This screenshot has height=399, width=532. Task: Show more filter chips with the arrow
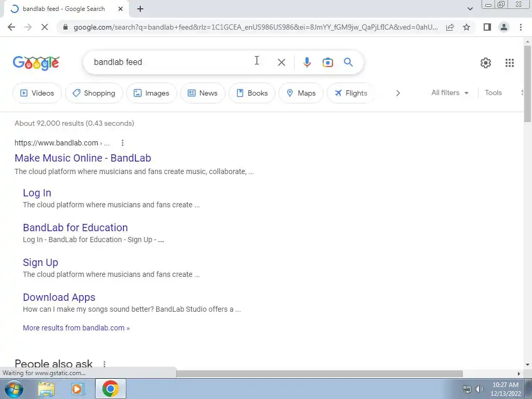pos(398,93)
